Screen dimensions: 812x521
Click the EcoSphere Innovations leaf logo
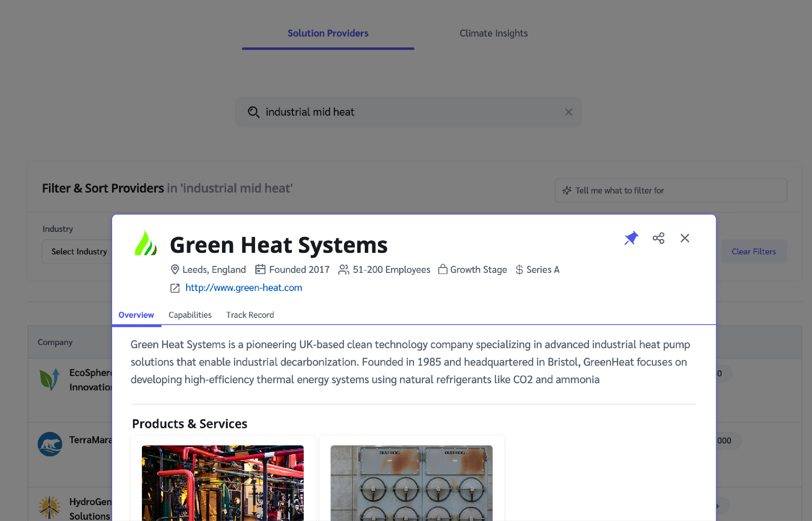[x=50, y=379]
